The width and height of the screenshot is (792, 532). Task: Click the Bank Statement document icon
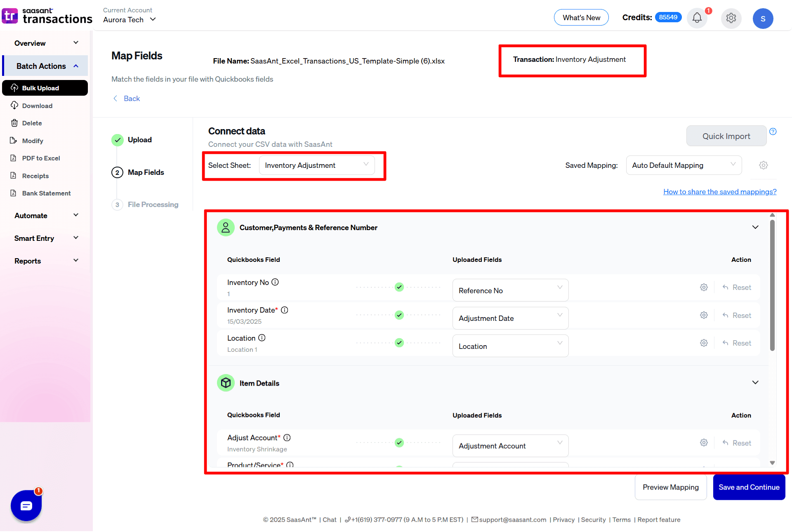point(14,193)
